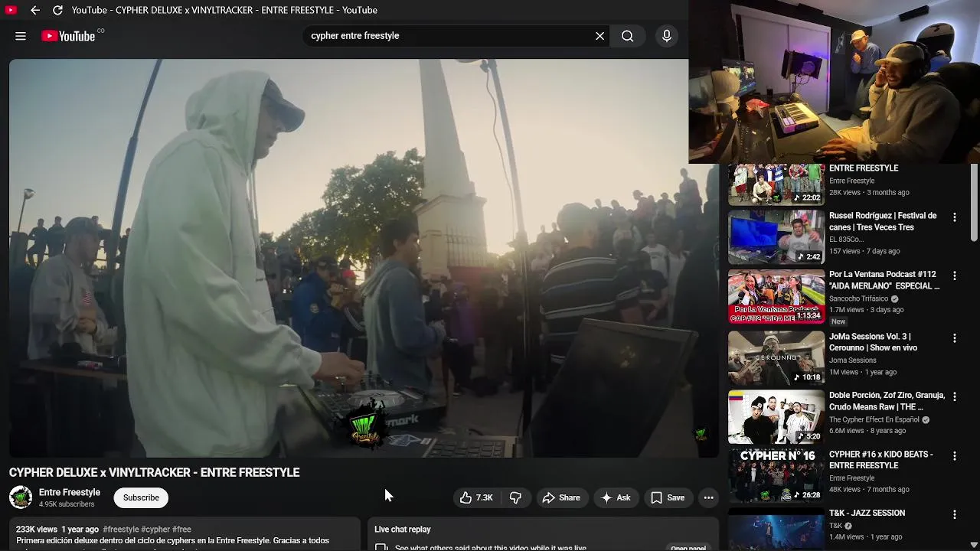
Task: Play the CYPHER N° 16 thumbnail
Action: point(776,476)
